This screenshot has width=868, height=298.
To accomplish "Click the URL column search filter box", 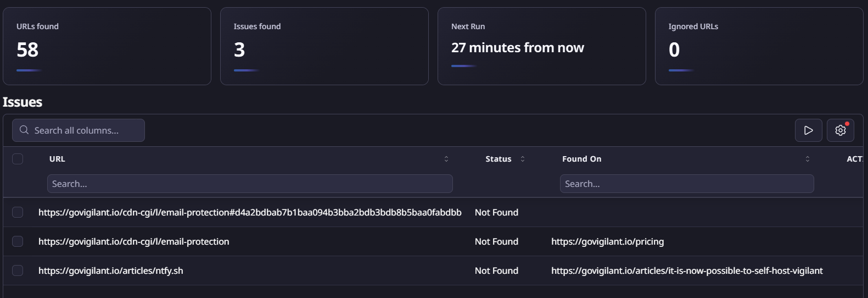I will (250, 184).
